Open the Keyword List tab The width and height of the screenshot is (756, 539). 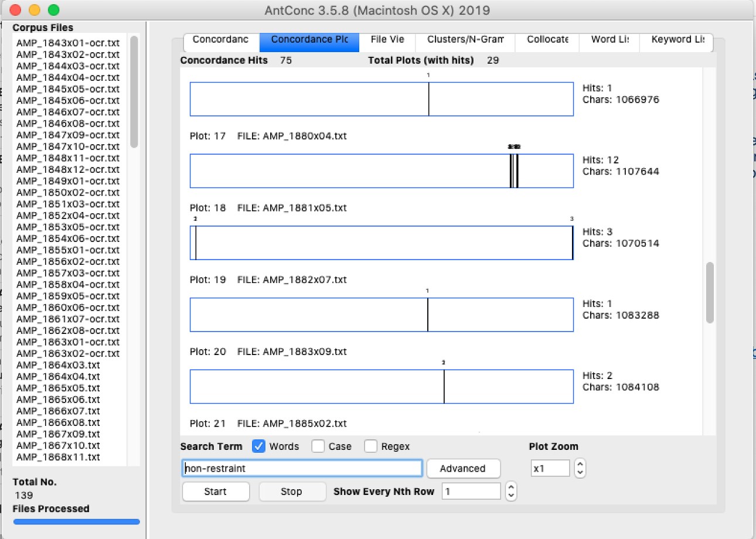pos(678,40)
